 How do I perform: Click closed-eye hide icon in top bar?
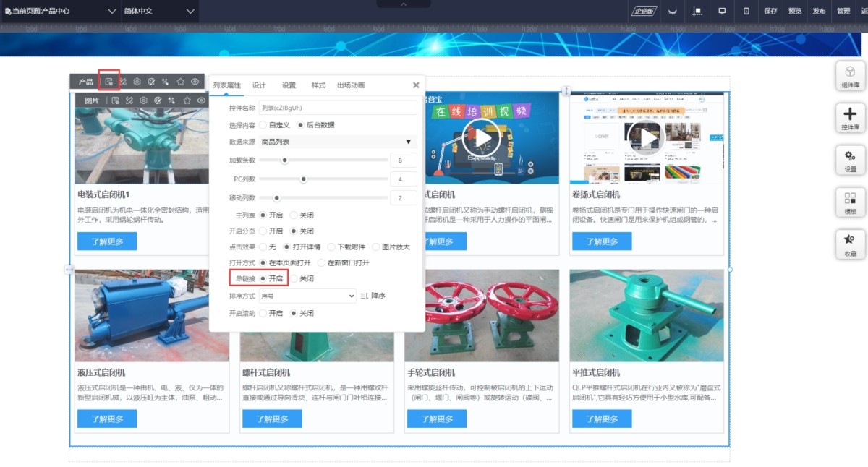673,11
